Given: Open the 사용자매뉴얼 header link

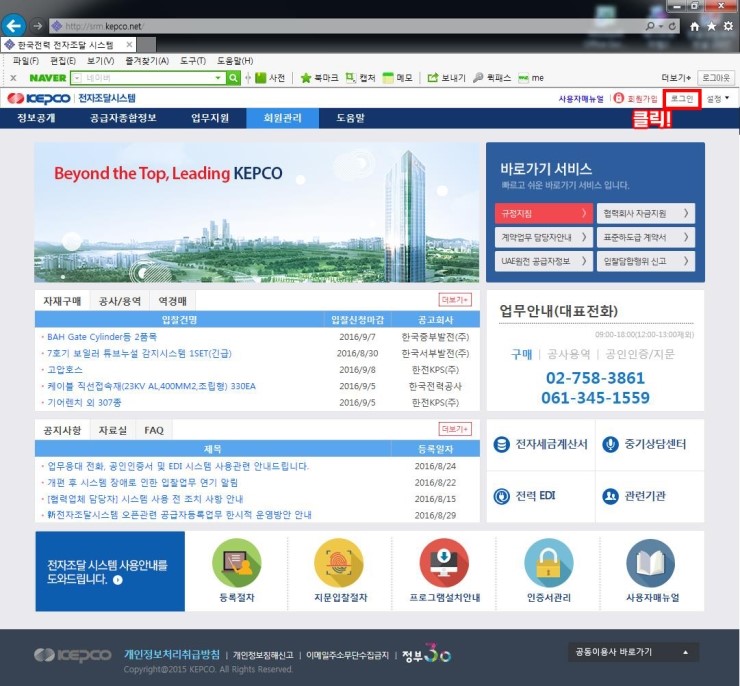Looking at the screenshot, I should (x=581, y=99).
